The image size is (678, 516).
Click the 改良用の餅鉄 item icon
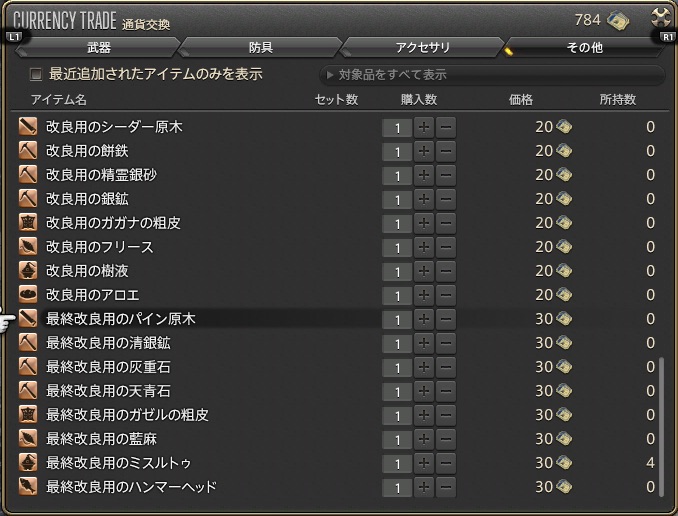pos(28,151)
